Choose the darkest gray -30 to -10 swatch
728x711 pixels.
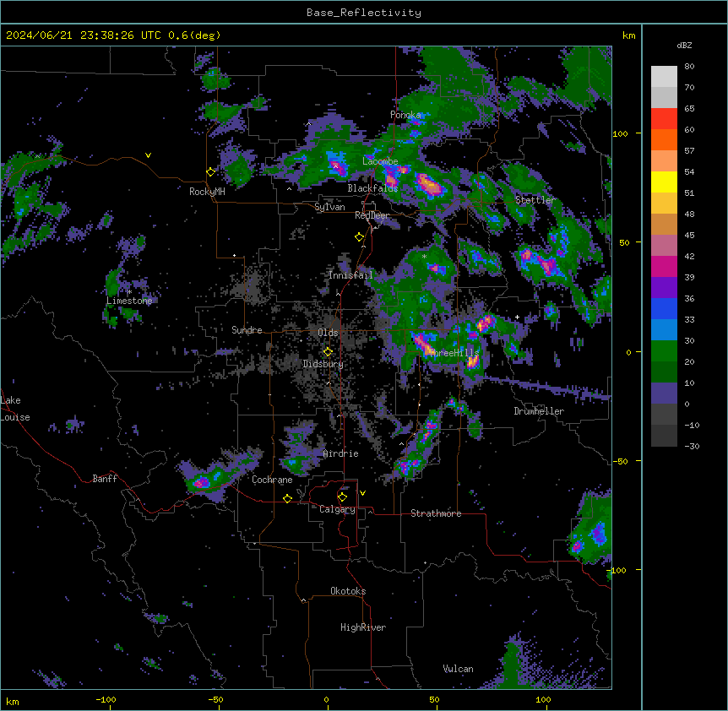(664, 436)
